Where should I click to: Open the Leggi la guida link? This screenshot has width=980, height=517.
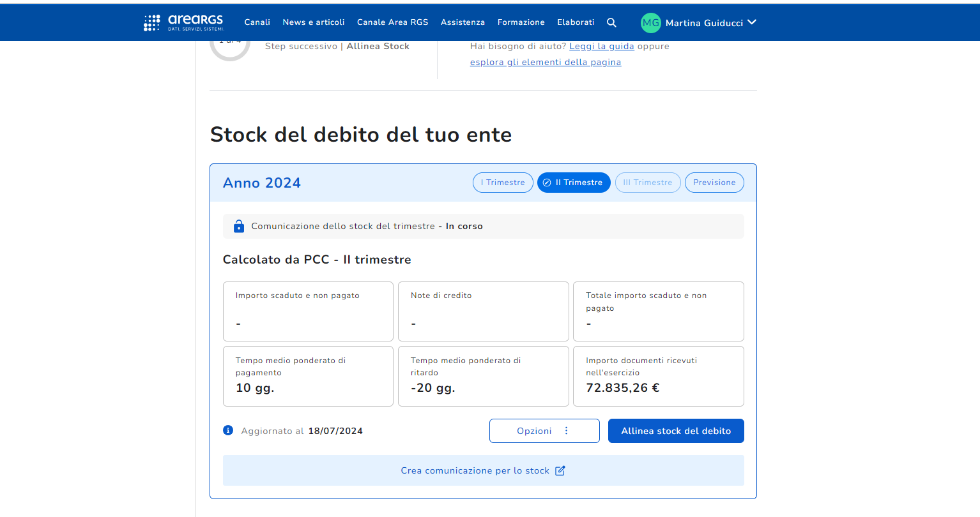[x=602, y=46]
